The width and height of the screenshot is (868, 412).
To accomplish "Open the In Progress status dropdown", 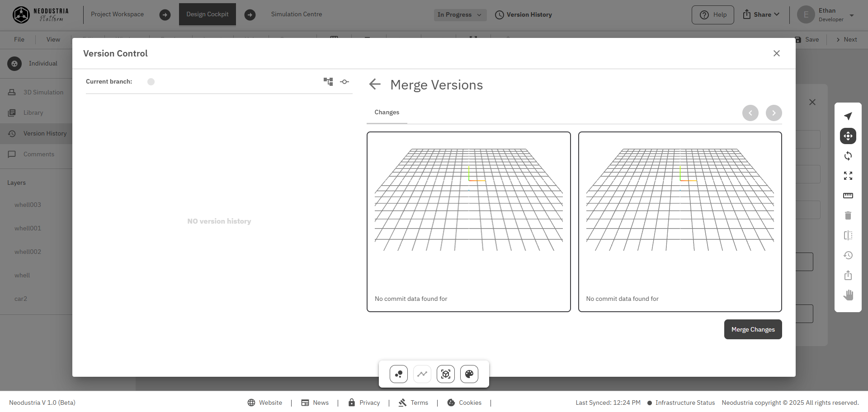I will [x=459, y=15].
